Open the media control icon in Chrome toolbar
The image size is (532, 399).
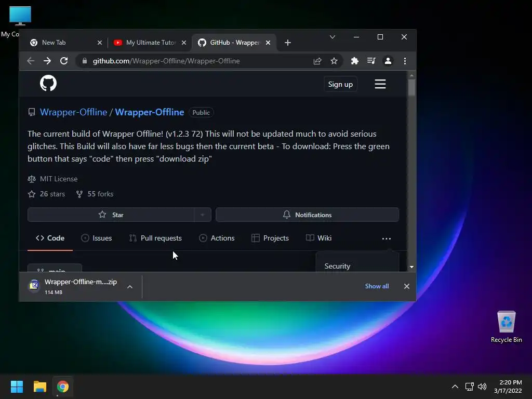(x=371, y=61)
